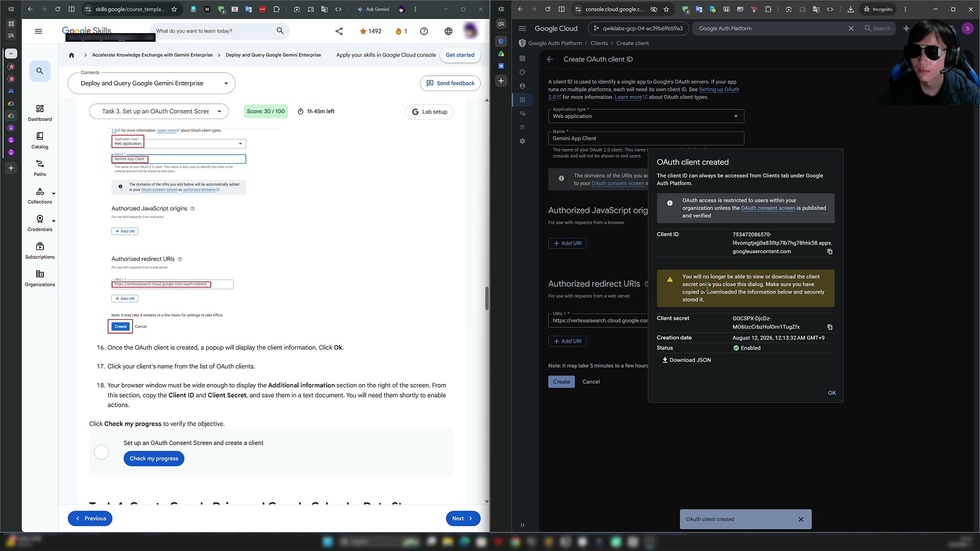The image size is (980, 551).
Task: Copy the Client secret to clipboard
Action: (830, 327)
